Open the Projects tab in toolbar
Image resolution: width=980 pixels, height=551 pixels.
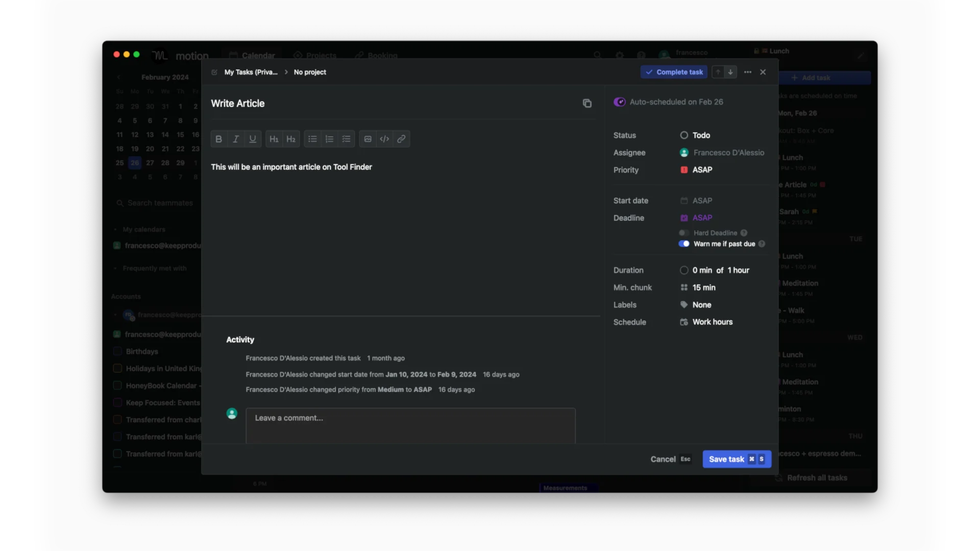tap(321, 55)
